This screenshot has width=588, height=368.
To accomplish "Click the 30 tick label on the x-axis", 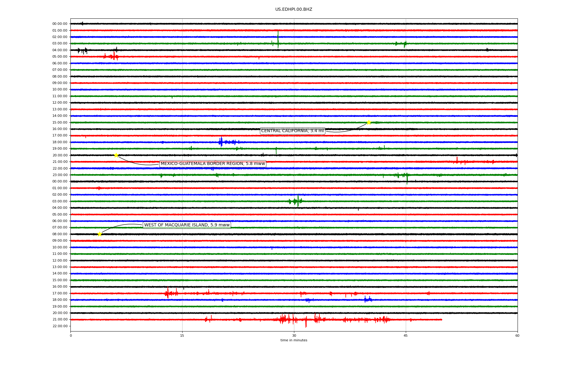I will [294, 335].
